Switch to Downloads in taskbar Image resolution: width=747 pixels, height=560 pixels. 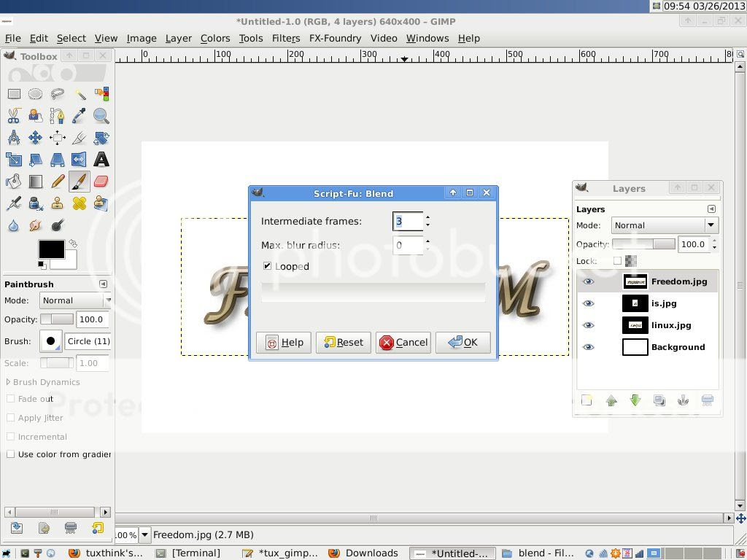tap(364, 553)
